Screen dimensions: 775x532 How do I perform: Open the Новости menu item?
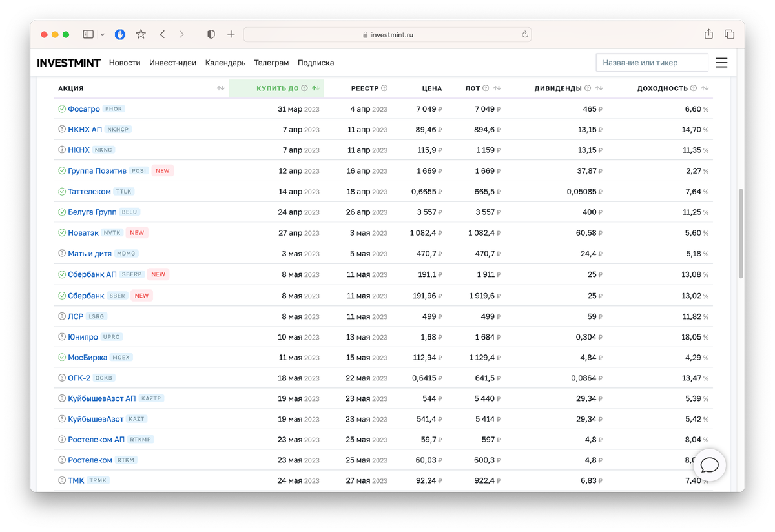[x=125, y=63]
